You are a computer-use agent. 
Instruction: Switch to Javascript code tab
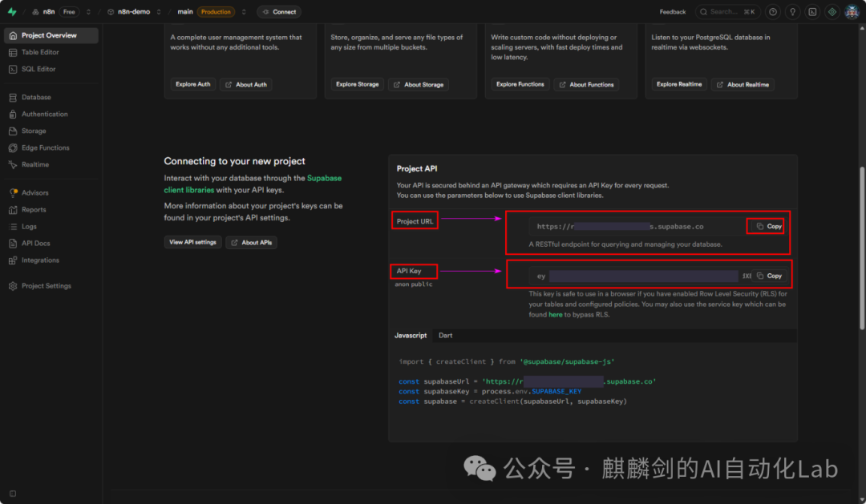point(411,336)
